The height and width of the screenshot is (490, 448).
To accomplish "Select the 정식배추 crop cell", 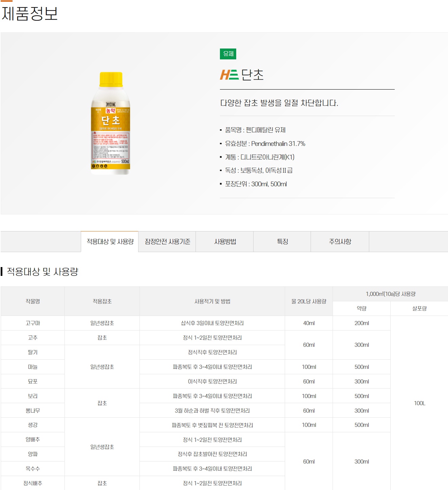I will (x=33, y=483).
